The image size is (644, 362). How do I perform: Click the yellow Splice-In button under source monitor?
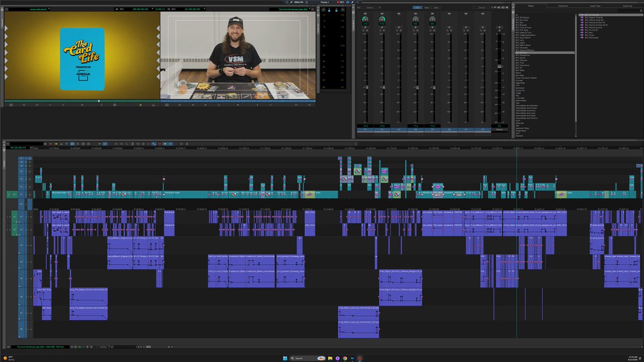click(x=140, y=105)
